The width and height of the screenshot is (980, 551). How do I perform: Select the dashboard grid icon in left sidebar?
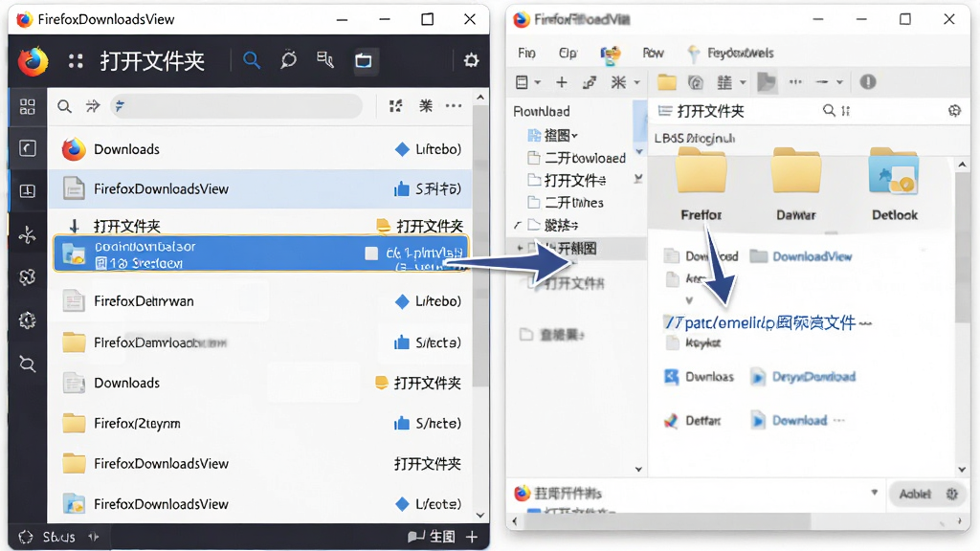pyautogui.click(x=28, y=106)
